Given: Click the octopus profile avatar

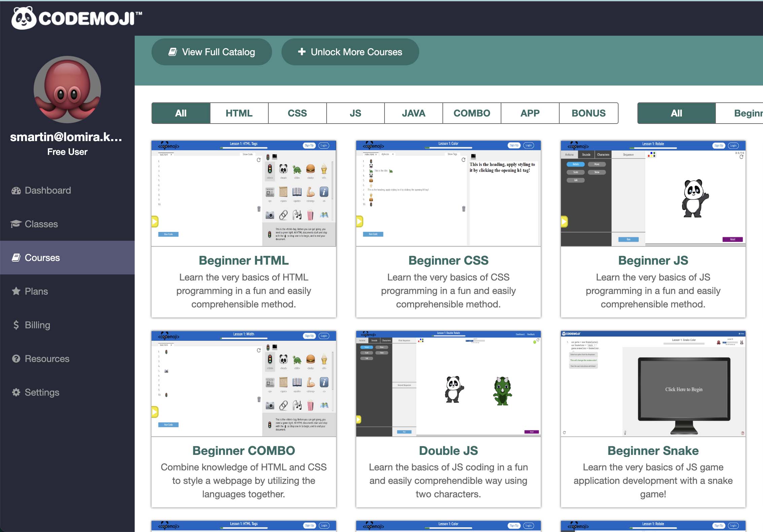Looking at the screenshot, I should point(67,90).
